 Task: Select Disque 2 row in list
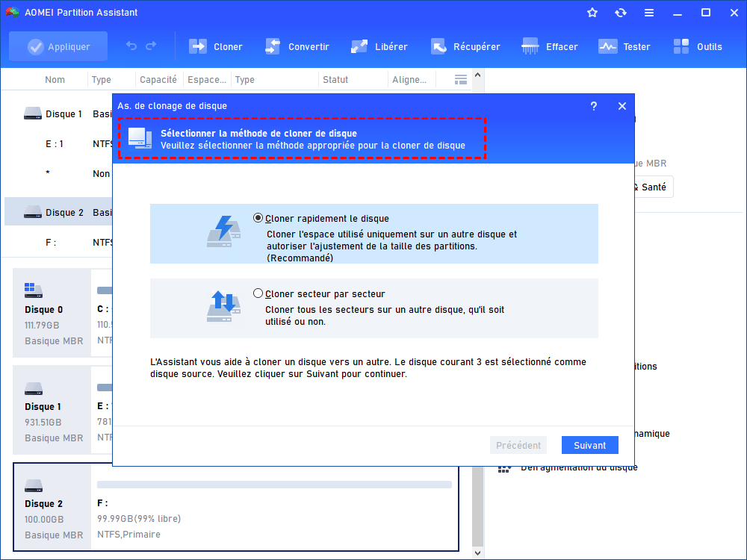(58, 212)
